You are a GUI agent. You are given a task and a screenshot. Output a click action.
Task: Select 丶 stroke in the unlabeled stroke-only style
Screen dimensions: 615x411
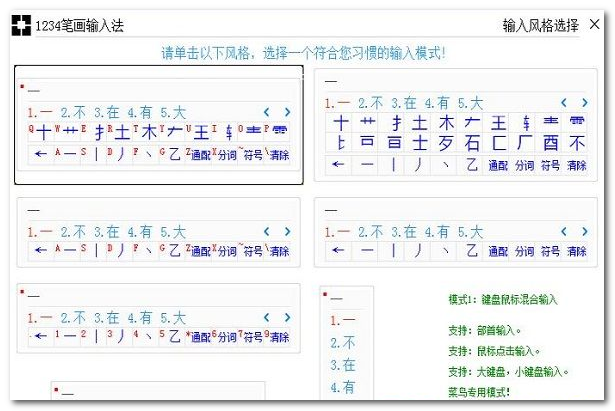click(446, 251)
